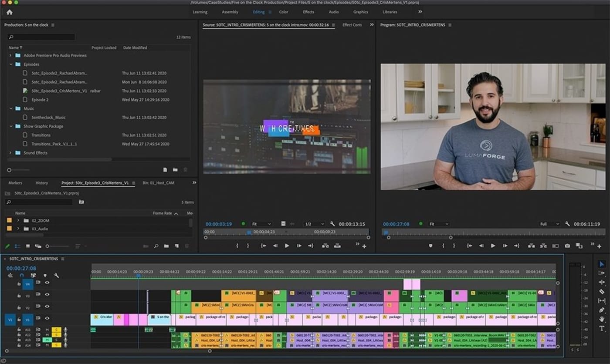The height and width of the screenshot is (364, 610).
Task: Open Bin: 01_Host_CAM tab
Action: coord(158,183)
